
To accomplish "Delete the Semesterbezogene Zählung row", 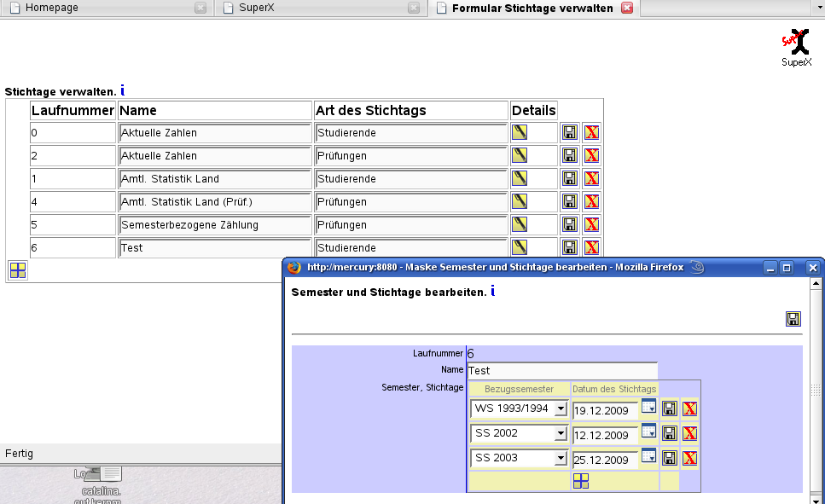I will tap(591, 224).
